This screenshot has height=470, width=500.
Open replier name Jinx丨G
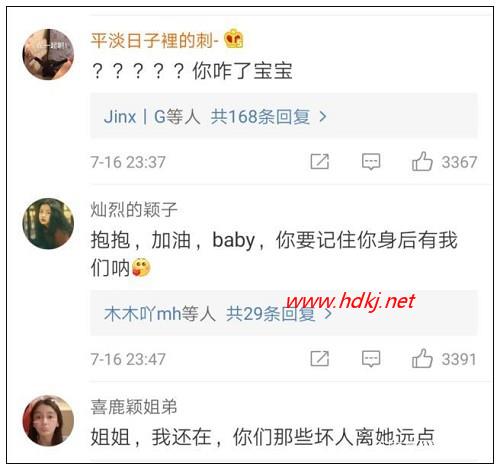point(135,117)
